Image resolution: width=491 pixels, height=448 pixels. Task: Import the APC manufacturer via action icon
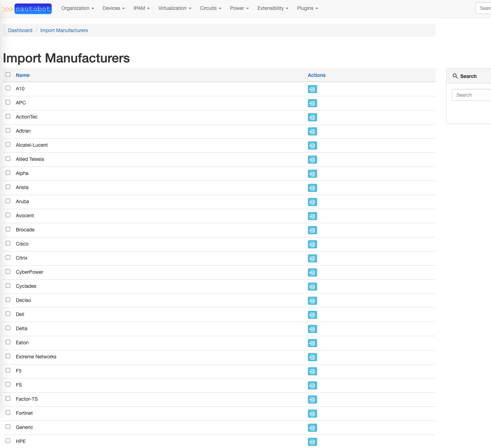[x=312, y=103]
